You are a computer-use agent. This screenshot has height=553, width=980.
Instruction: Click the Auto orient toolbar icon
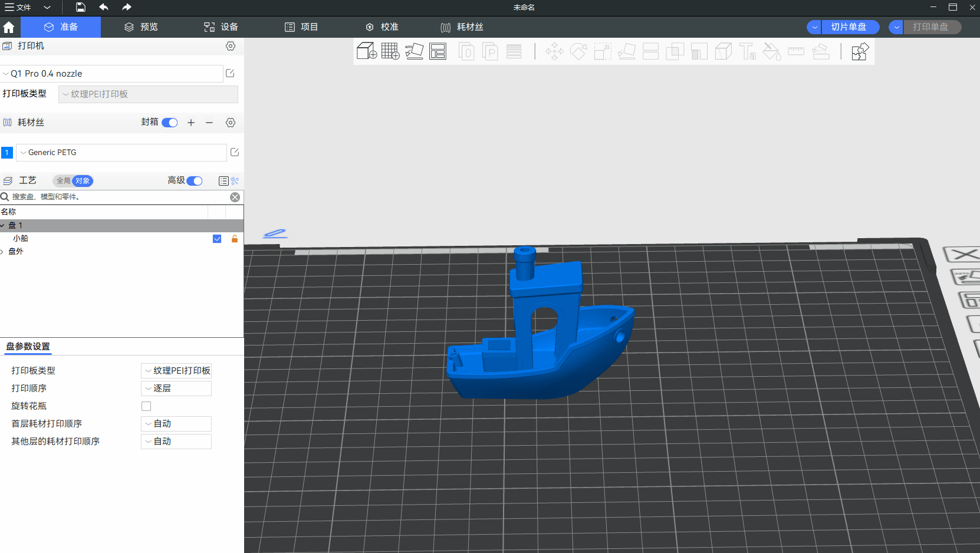(414, 52)
